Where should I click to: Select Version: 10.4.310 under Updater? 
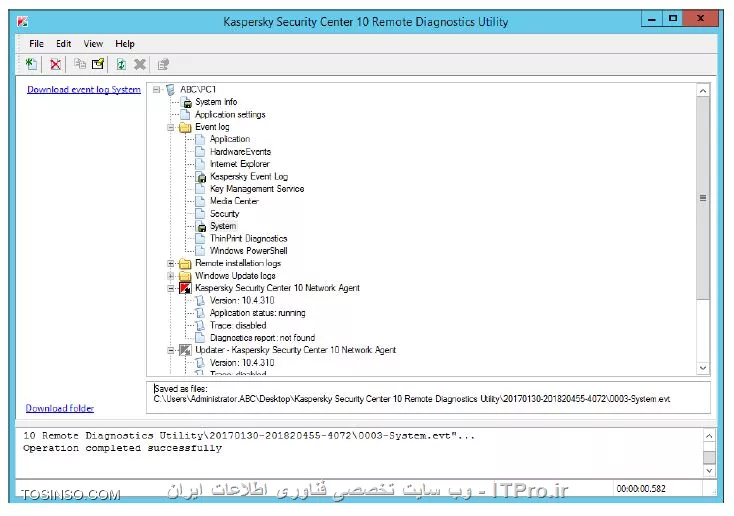click(x=242, y=363)
